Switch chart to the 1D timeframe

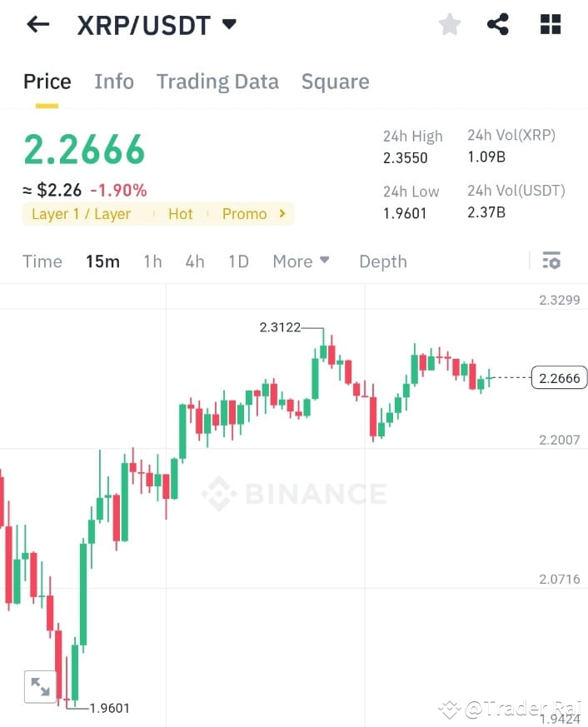tap(238, 261)
